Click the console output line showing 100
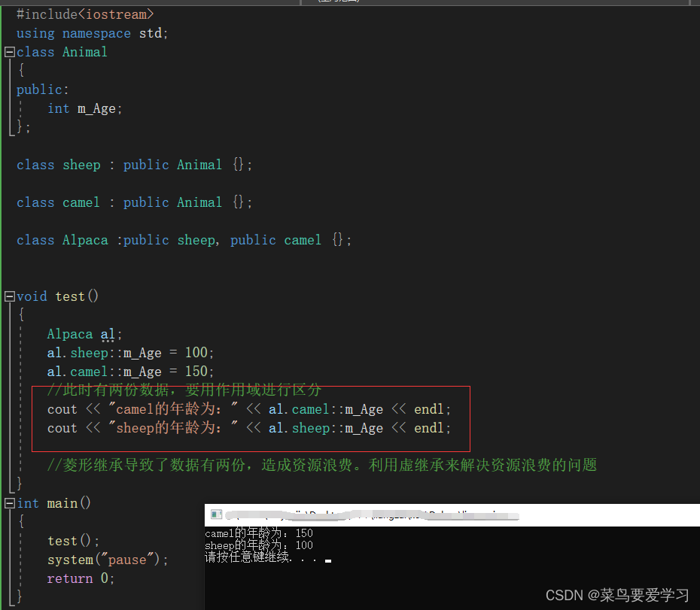The image size is (700, 610). (259, 545)
